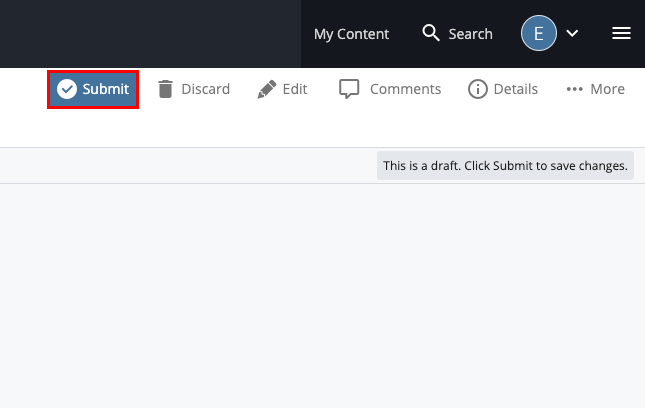This screenshot has width=645, height=408.
Task: Select the Discard label
Action: (x=206, y=89)
